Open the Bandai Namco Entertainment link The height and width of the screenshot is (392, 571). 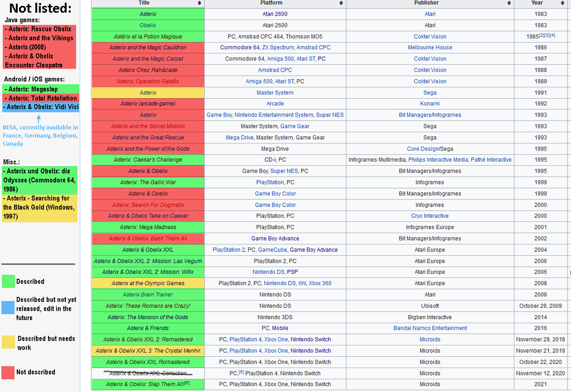click(x=430, y=328)
